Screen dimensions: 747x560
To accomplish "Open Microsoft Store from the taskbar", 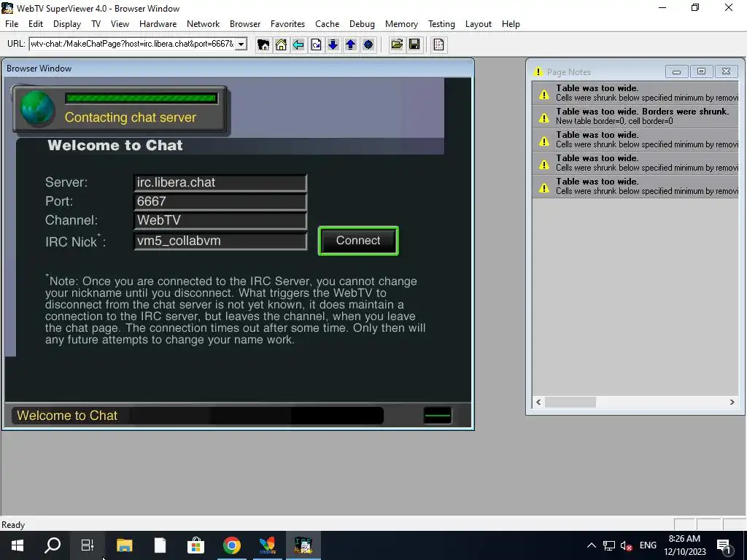I will (196, 545).
